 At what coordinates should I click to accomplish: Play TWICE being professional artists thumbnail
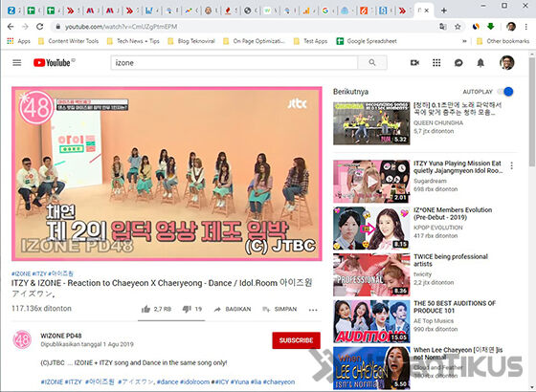(371, 275)
